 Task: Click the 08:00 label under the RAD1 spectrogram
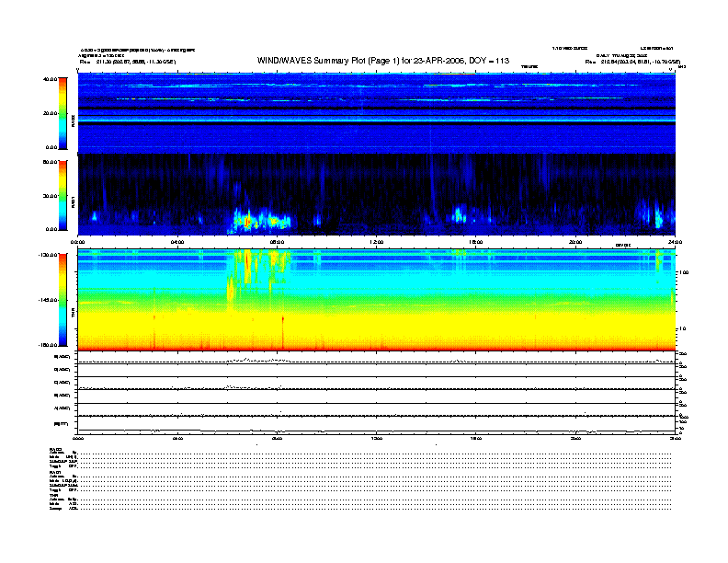point(277,242)
